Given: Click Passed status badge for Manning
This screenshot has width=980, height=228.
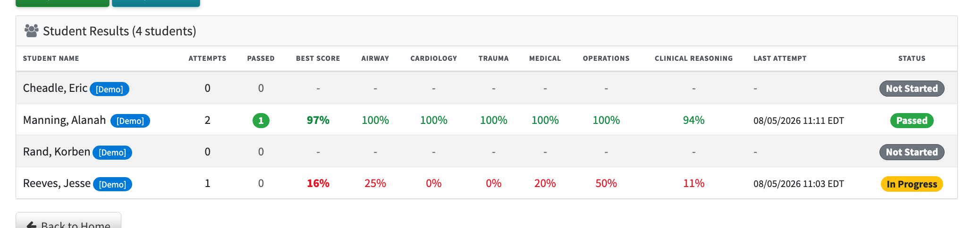Looking at the screenshot, I should coord(912,121).
